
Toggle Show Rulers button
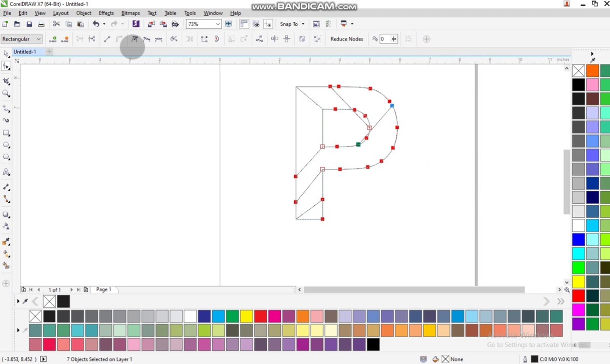pyautogui.click(x=244, y=24)
